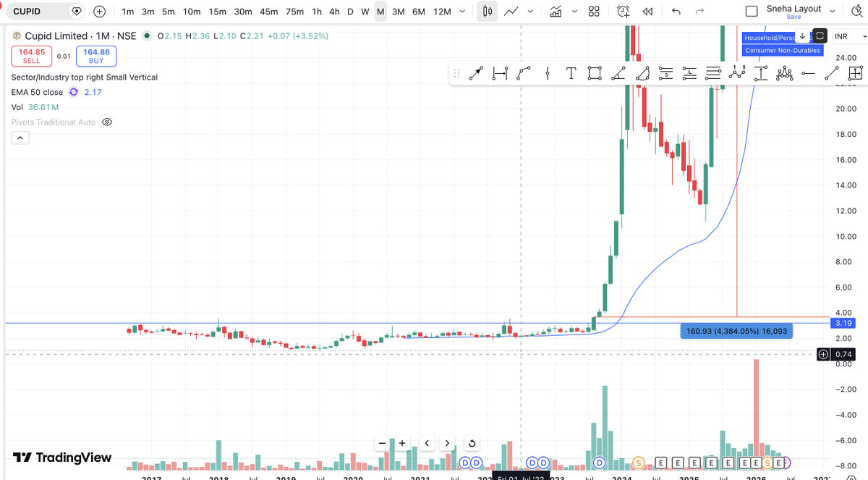This screenshot has height=480, width=868.
Task: Open the indicator templates grid icon
Action: pyautogui.click(x=594, y=12)
